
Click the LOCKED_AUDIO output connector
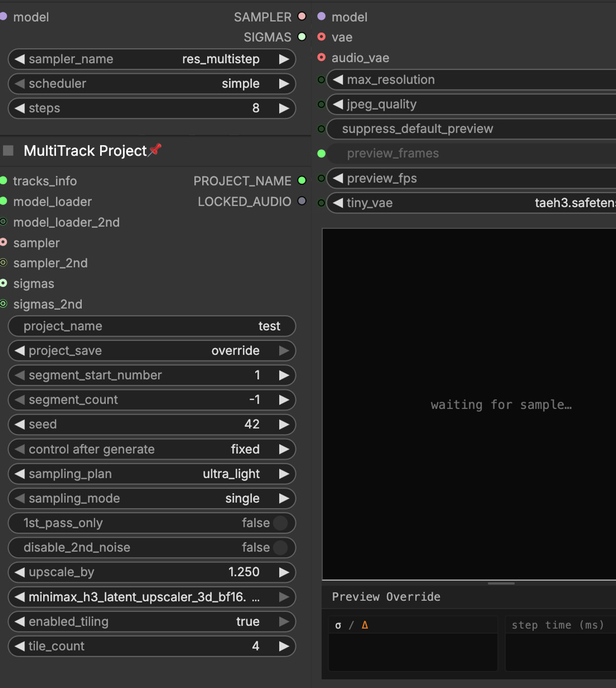click(302, 201)
